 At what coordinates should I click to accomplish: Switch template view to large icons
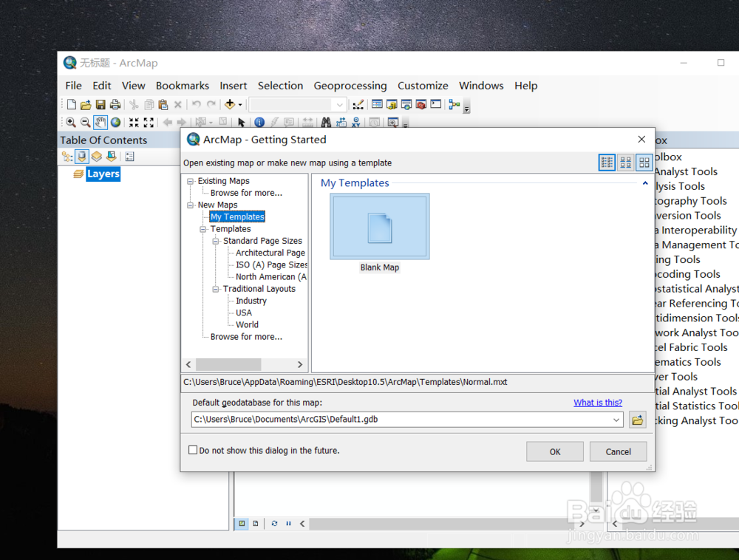[x=644, y=163]
